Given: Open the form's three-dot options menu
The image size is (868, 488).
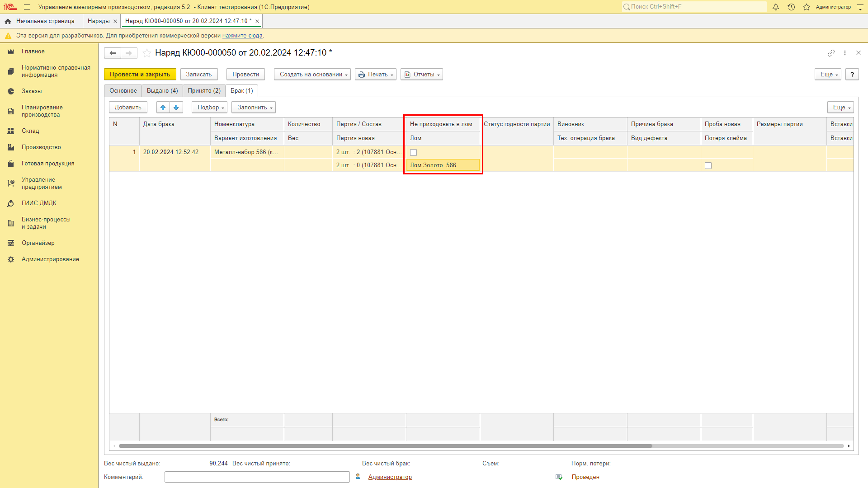Looking at the screenshot, I should click(x=844, y=53).
